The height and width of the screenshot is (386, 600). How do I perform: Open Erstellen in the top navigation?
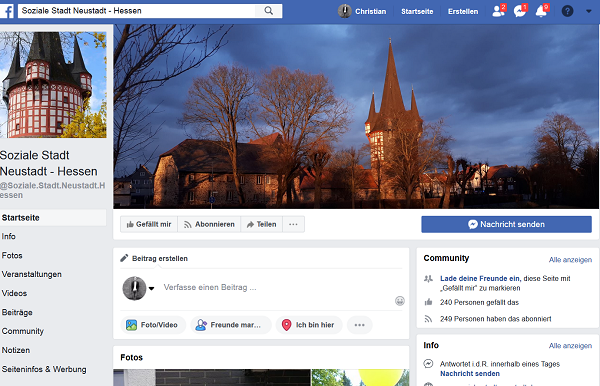(x=463, y=11)
